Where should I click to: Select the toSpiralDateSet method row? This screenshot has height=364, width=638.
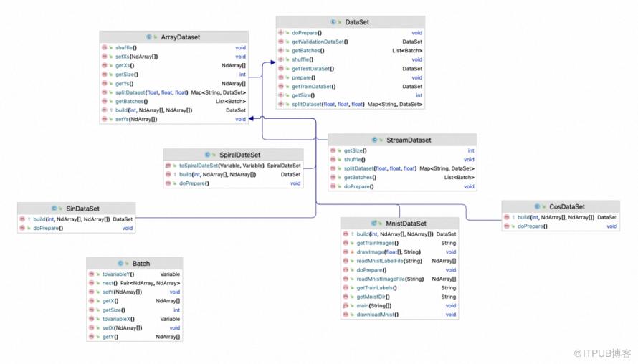coord(233,166)
